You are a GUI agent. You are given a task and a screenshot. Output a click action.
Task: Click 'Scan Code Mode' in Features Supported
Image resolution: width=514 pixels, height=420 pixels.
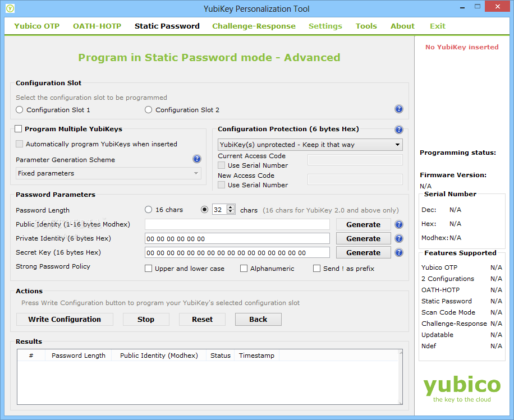(x=448, y=312)
